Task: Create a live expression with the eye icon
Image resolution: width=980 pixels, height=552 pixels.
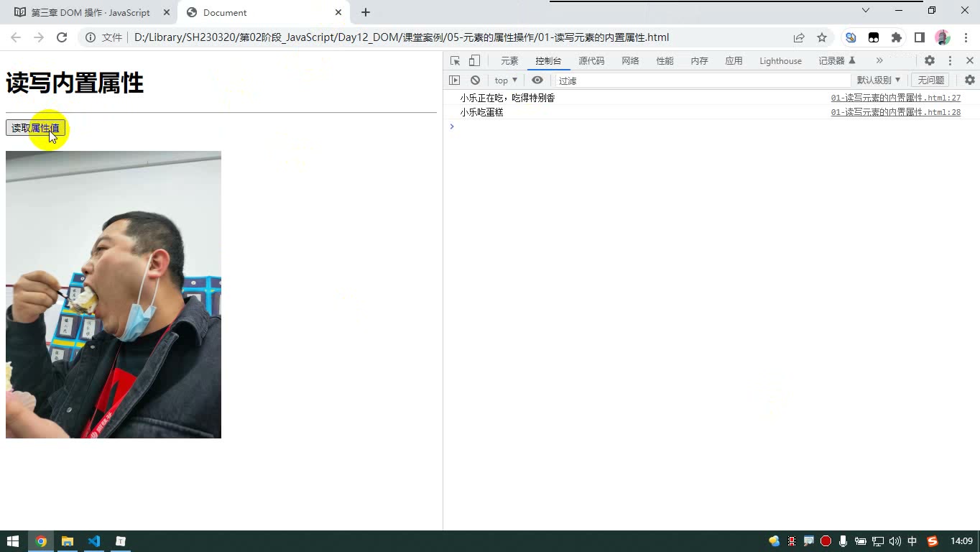Action: 537,80
